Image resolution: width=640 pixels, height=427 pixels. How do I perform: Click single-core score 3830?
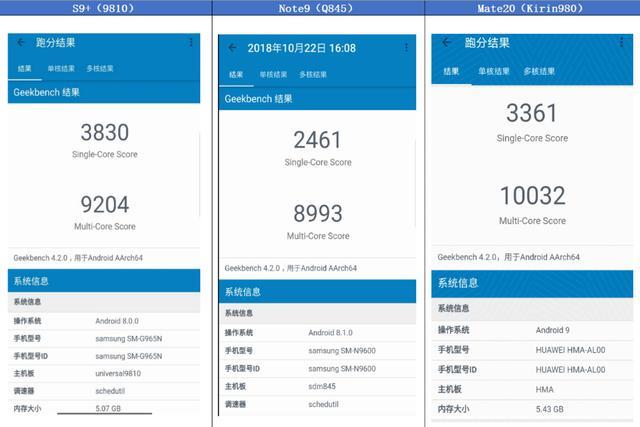(x=104, y=132)
